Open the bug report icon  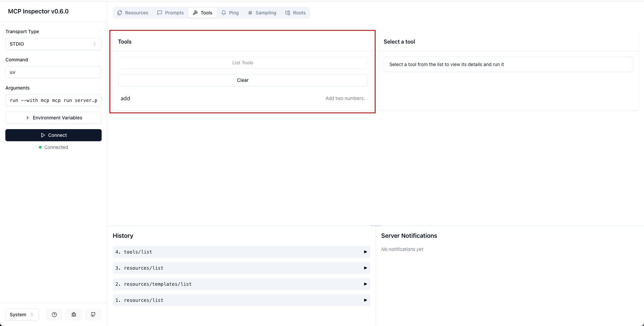[74, 315]
